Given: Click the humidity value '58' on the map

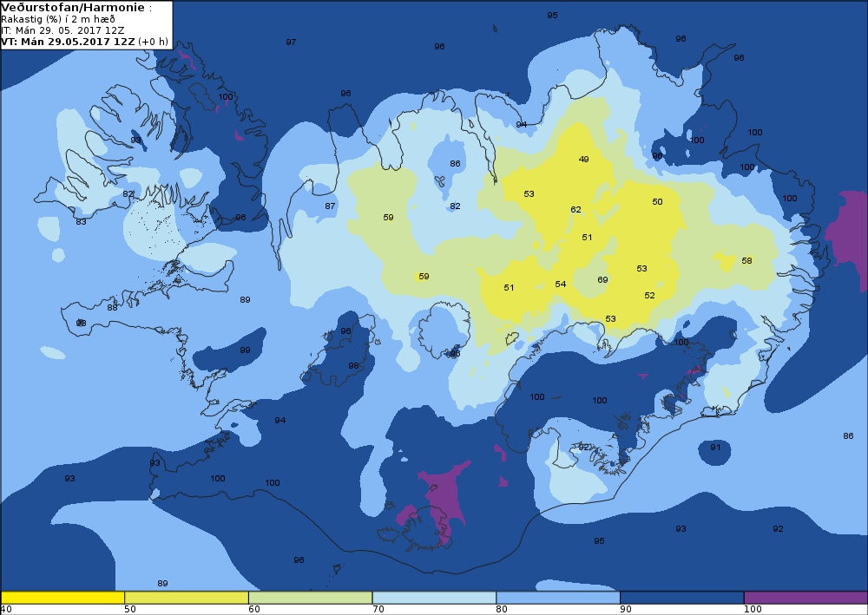Looking at the screenshot, I should pyautogui.click(x=746, y=260).
